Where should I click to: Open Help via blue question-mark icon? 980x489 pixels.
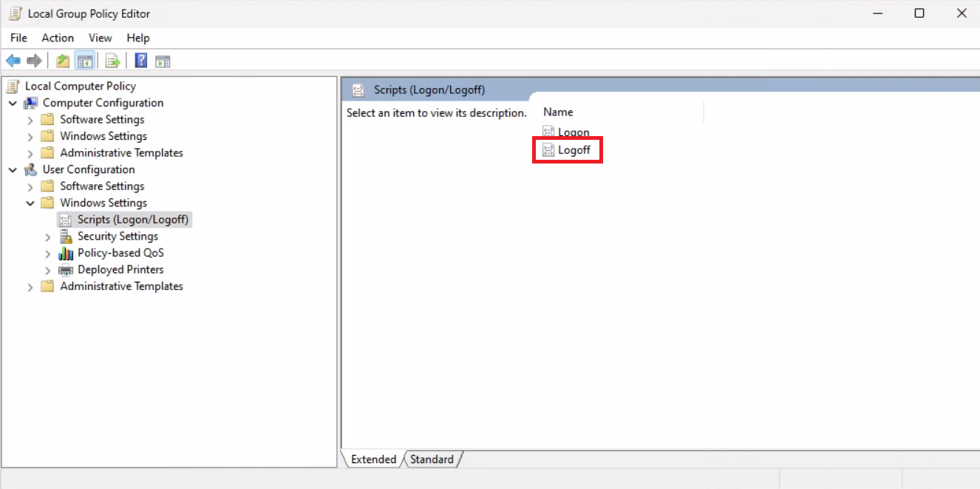coord(141,61)
